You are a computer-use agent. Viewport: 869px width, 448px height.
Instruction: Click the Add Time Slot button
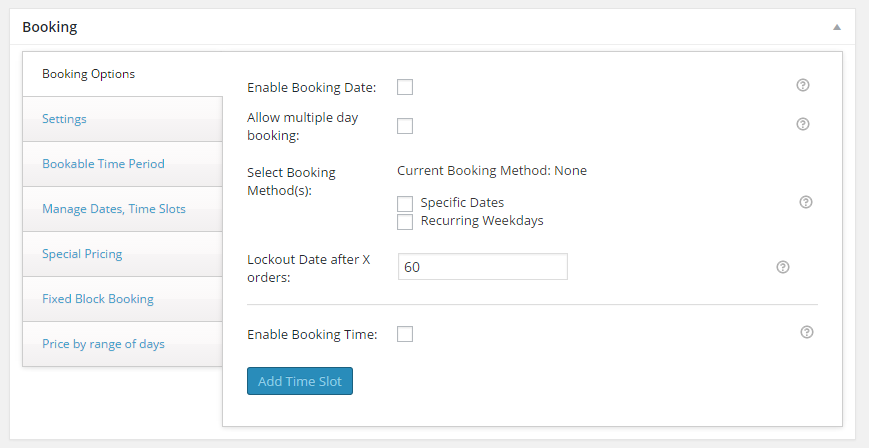[x=300, y=381]
